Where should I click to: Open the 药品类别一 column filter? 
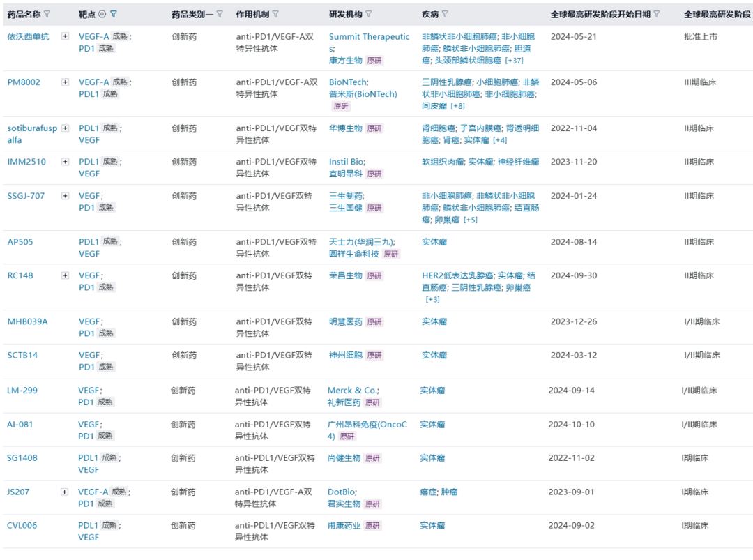tap(220, 14)
